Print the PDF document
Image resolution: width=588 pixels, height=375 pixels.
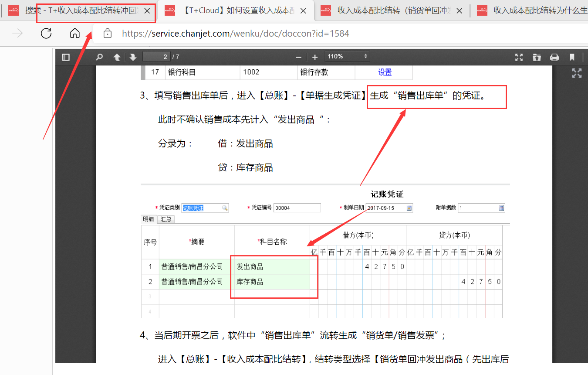554,57
